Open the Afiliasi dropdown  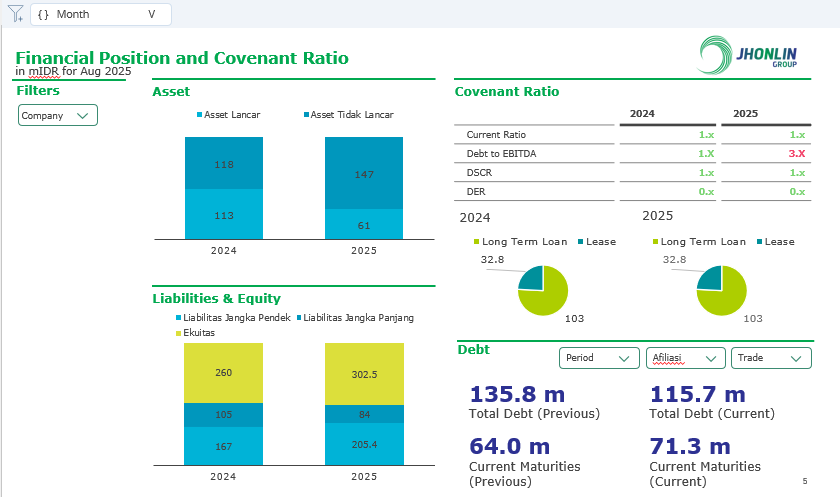tap(685, 358)
